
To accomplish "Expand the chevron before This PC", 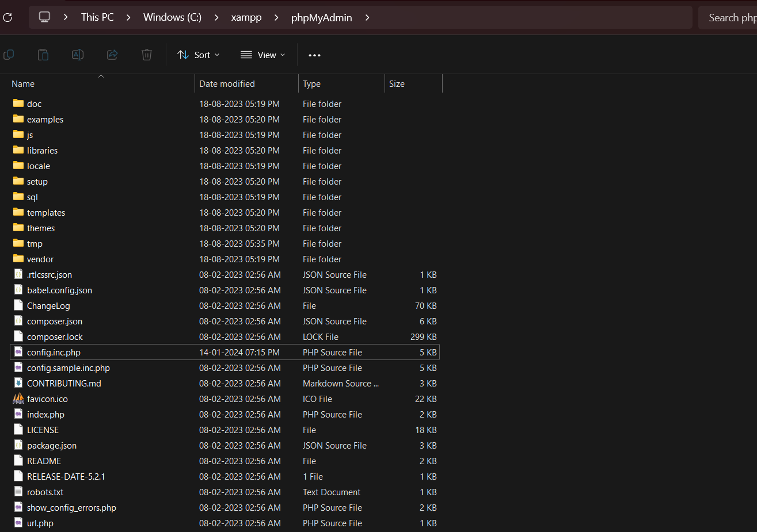I will click(x=66, y=17).
